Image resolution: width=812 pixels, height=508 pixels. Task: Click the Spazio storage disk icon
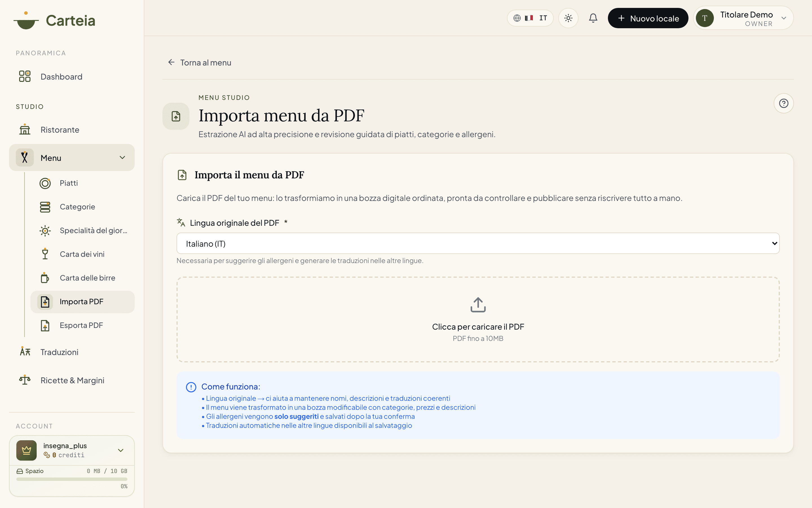tap(20, 471)
